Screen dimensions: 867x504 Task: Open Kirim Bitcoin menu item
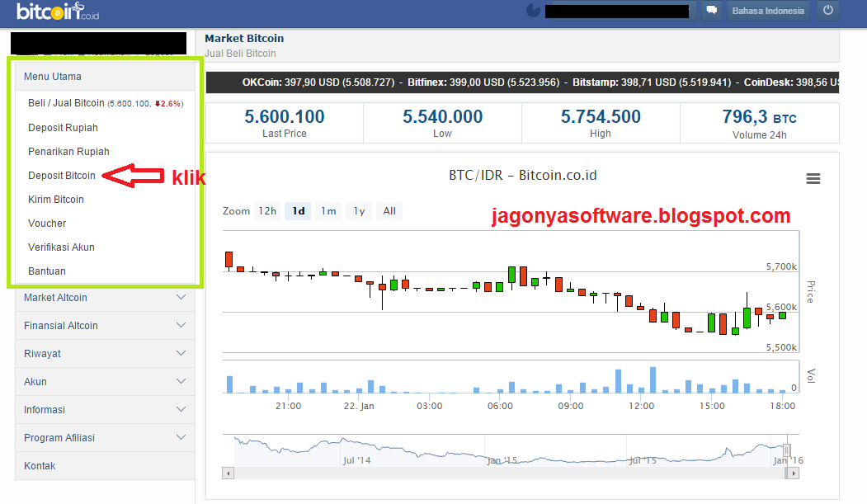point(56,200)
